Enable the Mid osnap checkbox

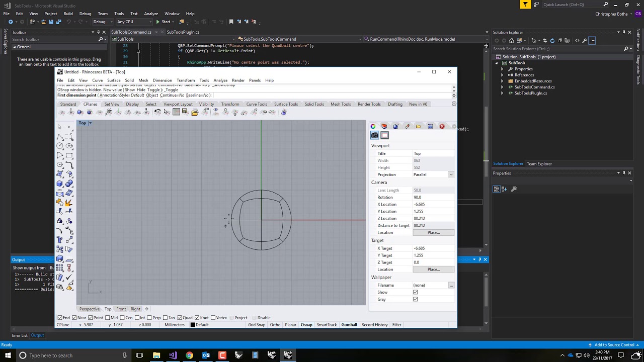tap(108, 318)
